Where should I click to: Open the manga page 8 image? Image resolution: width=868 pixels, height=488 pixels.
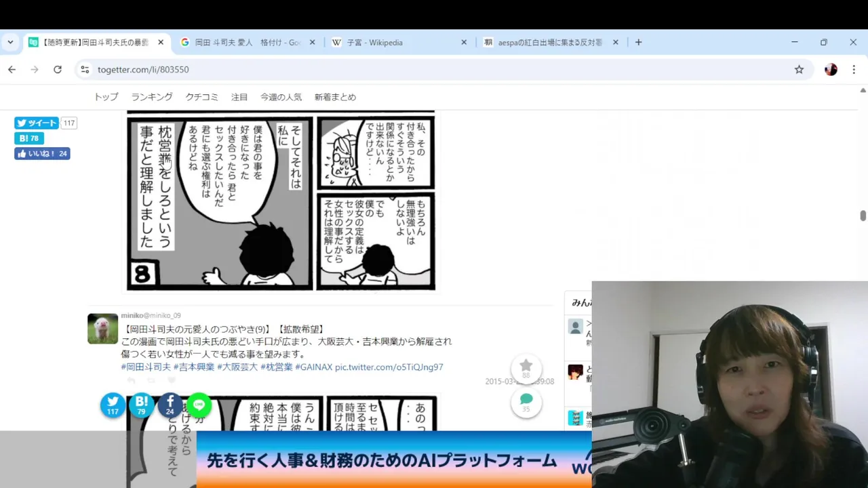pos(281,201)
